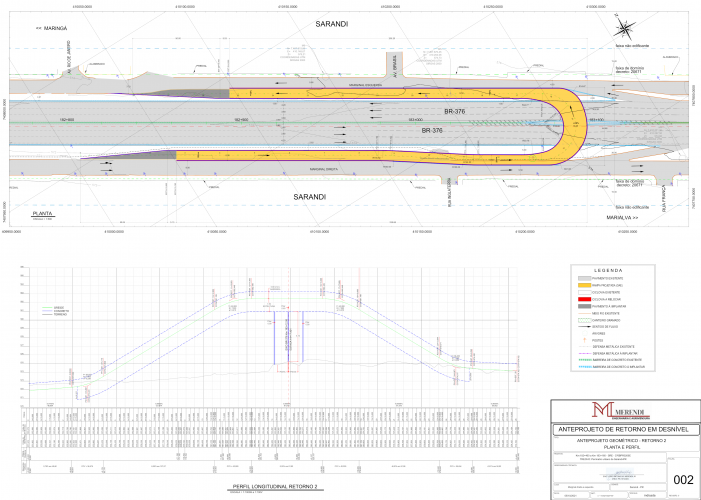Click the PLANTA view title
The image size is (701, 500).
tap(42, 214)
